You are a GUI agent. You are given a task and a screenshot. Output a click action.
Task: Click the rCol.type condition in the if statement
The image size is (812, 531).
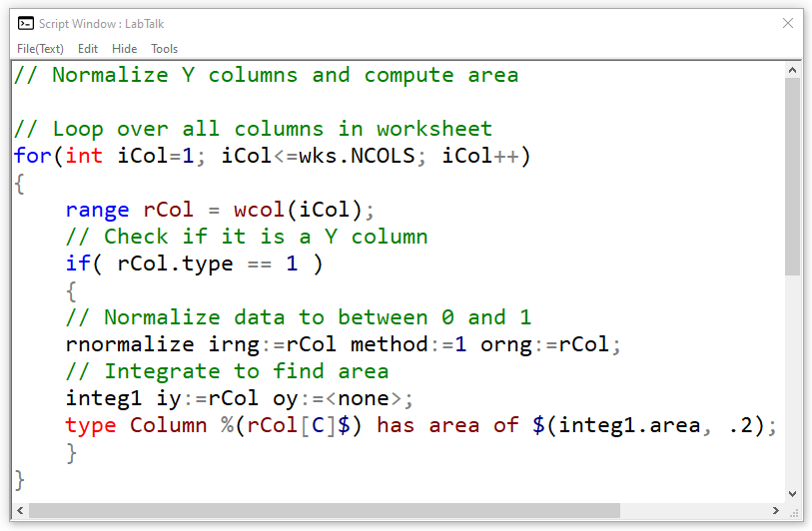point(175,264)
